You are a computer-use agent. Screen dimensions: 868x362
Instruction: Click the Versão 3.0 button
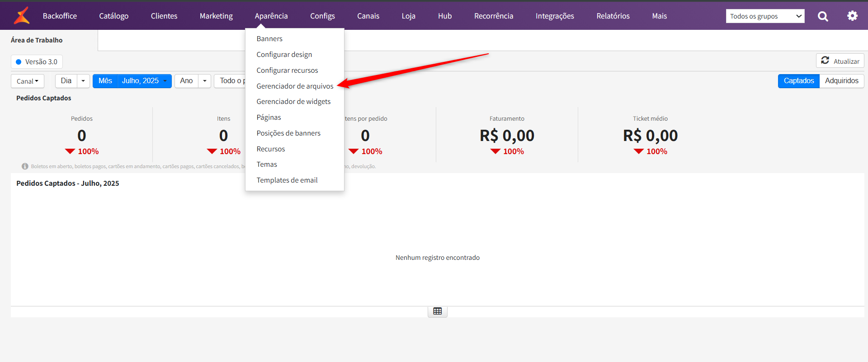point(37,62)
